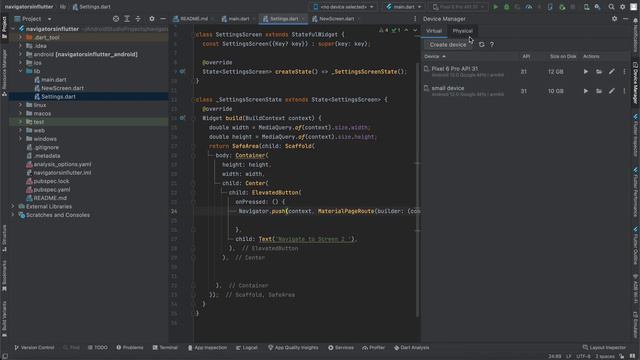Switch to NewScreen.dart editor tab
Image resolution: width=640 pixels, height=360 pixels.
[336, 19]
